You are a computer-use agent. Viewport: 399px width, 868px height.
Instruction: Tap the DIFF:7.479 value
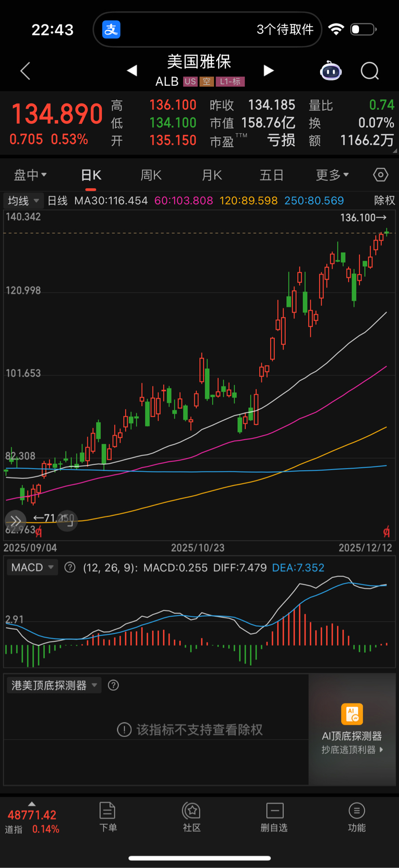240,567
